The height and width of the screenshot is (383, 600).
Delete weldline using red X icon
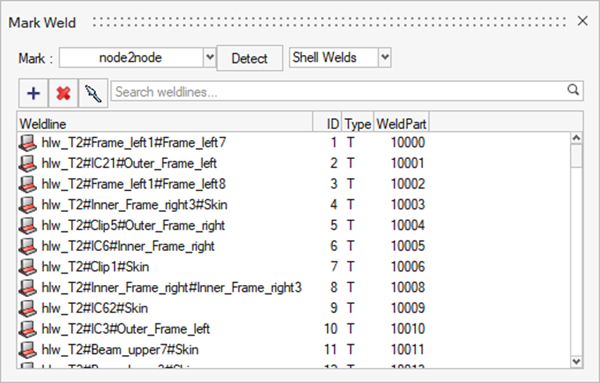coord(63,93)
